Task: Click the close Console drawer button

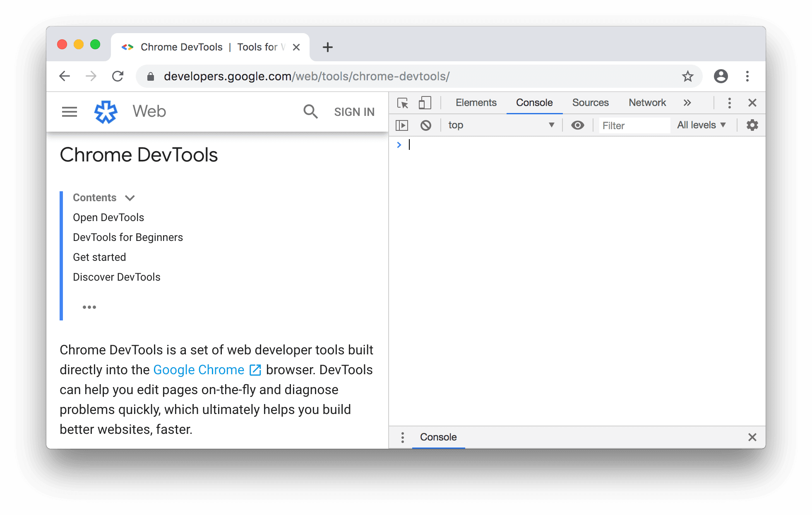Action: pyautogui.click(x=752, y=437)
